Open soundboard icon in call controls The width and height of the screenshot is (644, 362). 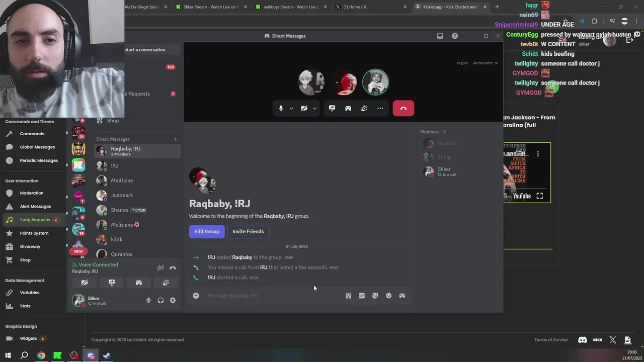tap(364, 108)
